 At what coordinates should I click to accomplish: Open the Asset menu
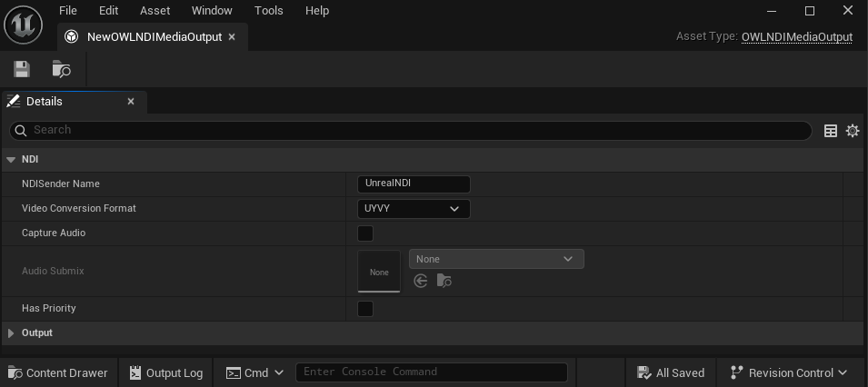point(155,11)
